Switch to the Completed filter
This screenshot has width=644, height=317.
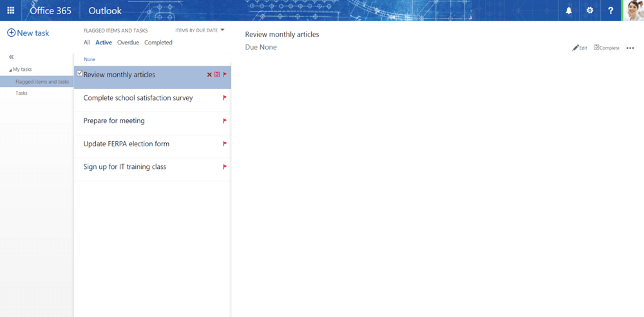pos(158,43)
